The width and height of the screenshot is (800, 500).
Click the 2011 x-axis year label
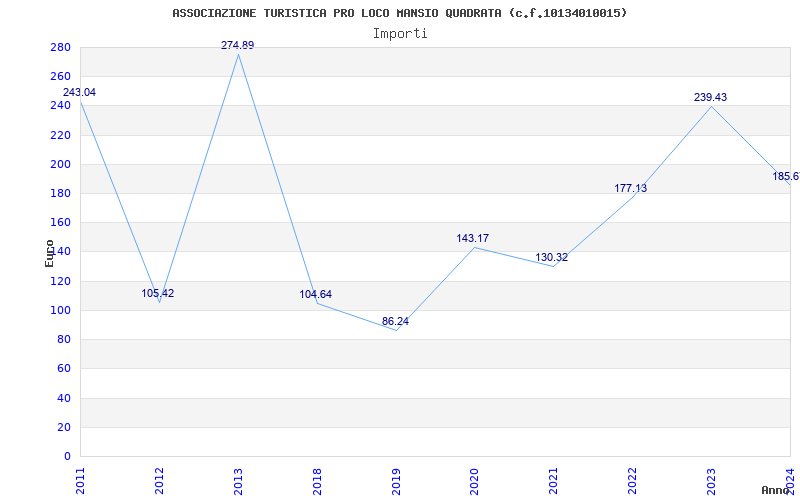click(80, 481)
